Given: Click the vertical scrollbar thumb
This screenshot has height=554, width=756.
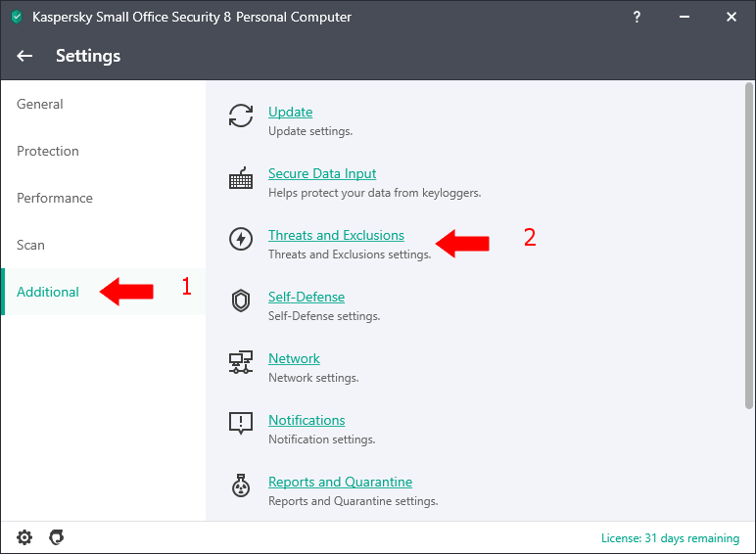Looking at the screenshot, I should pos(749,246).
